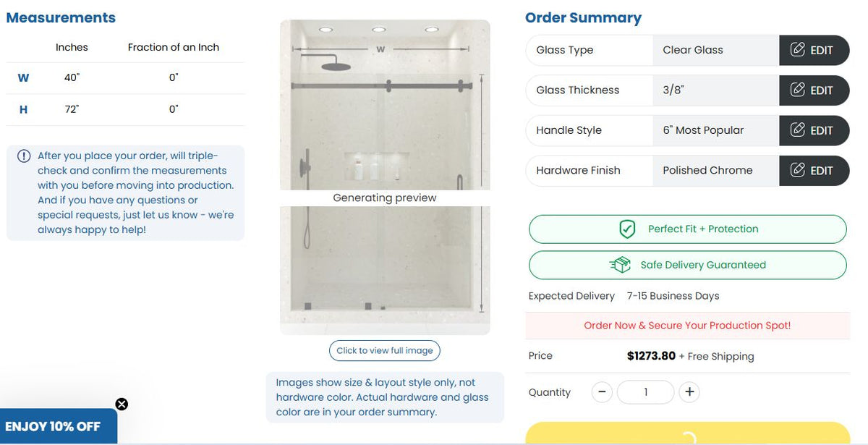Click the Safe Delivery Guaranteed badge
Image resolution: width=868 pixels, height=445 pixels.
point(687,265)
